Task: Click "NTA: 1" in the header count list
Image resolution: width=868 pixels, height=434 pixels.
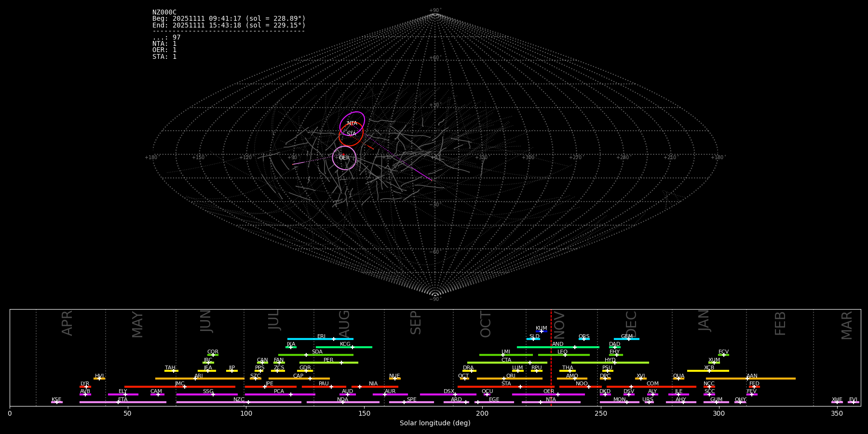Action: [x=164, y=44]
